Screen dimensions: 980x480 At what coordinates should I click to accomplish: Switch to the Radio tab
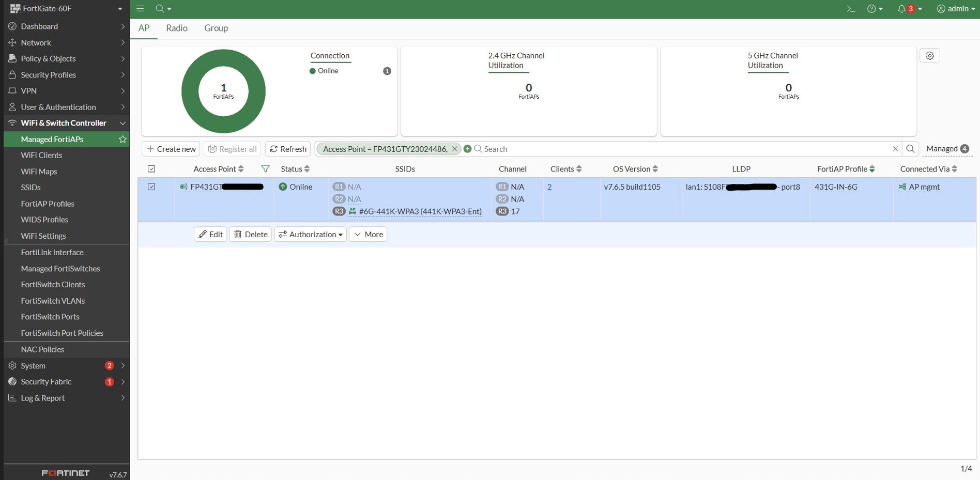tap(177, 28)
